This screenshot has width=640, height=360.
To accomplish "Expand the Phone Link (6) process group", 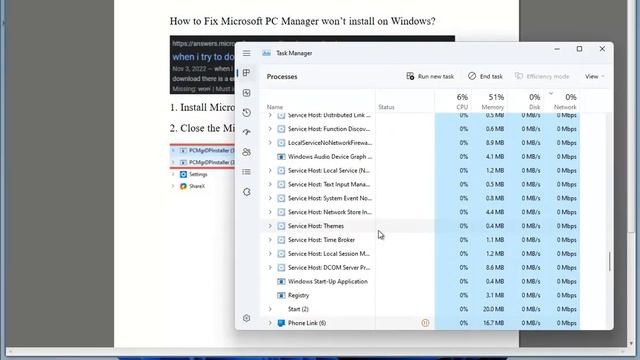I will [270, 323].
